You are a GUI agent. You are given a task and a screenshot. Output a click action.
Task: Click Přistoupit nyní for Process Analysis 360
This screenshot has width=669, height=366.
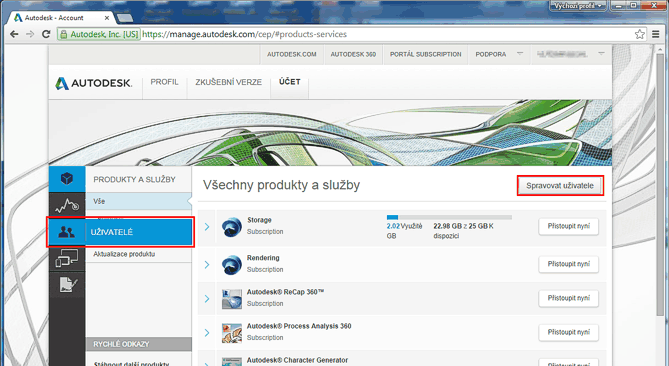pos(569,332)
